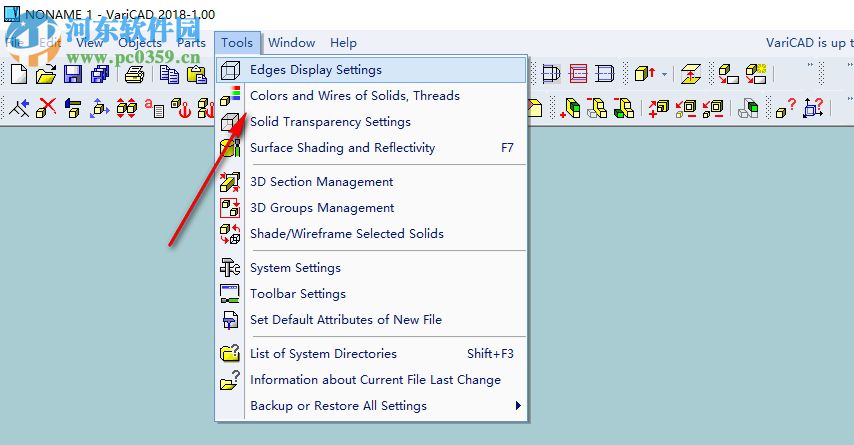Click coordinate axes with question mark icon
Viewport: 854px width, 445px height.
coord(813,108)
